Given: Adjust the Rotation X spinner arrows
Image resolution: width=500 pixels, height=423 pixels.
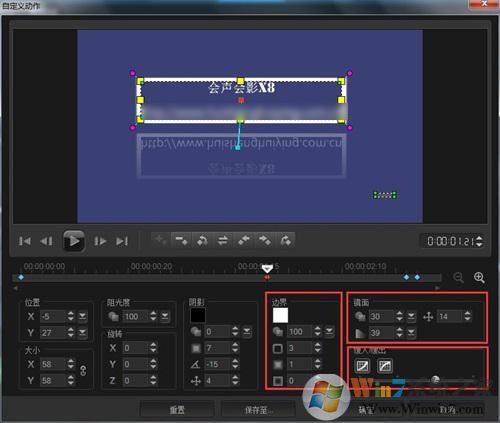Looking at the screenshot, I should [x=153, y=348].
